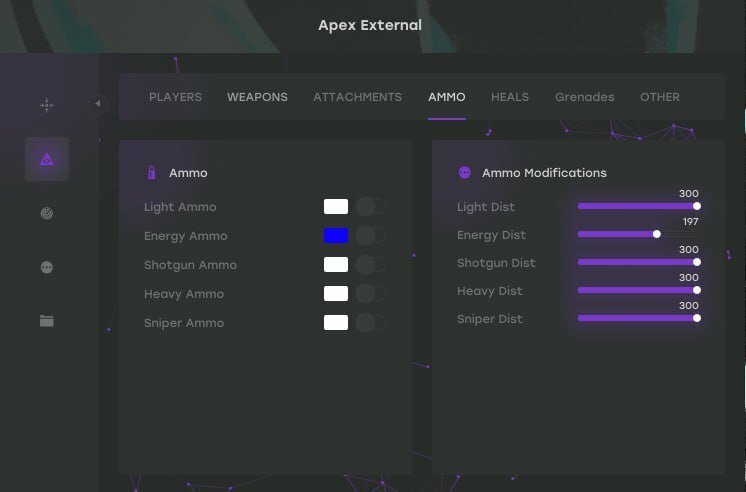Toggle the Heavy Ammo switch
The height and width of the screenshot is (492, 746).
click(x=371, y=294)
